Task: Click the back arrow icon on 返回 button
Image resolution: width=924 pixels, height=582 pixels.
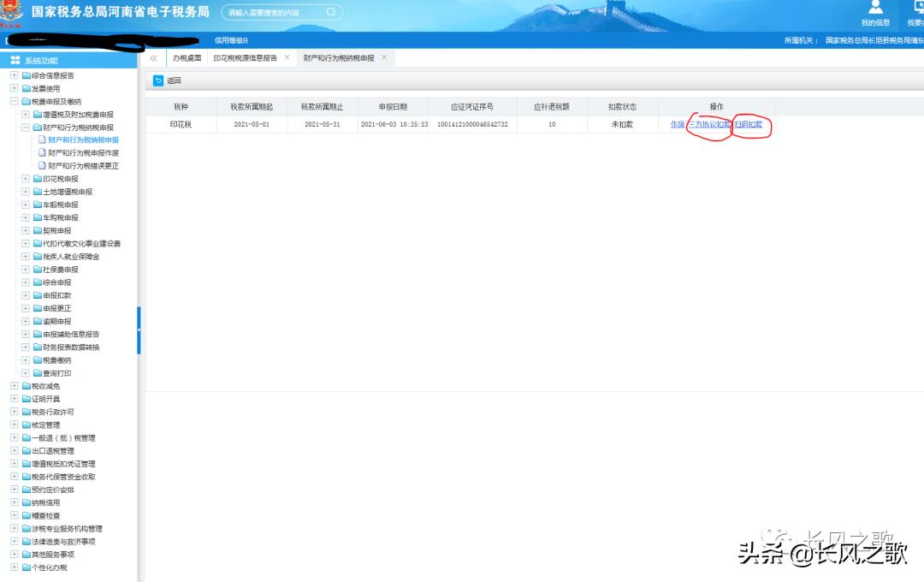Action: tap(157, 80)
